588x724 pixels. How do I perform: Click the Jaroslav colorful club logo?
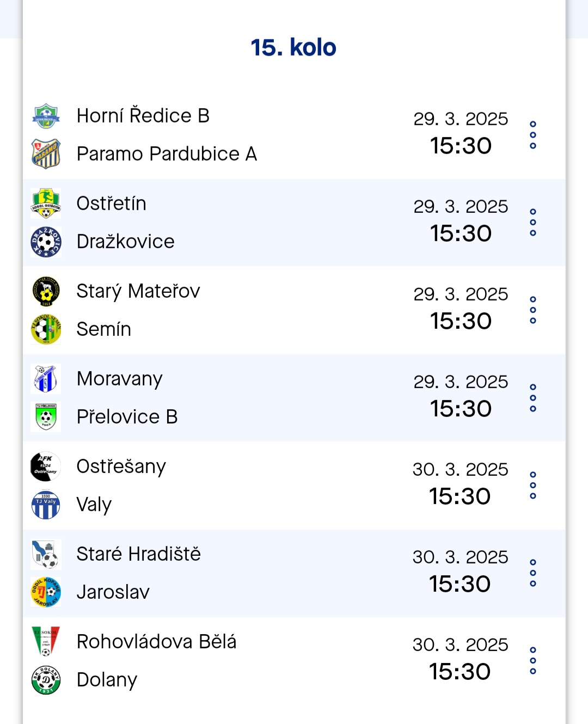point(46,592)
